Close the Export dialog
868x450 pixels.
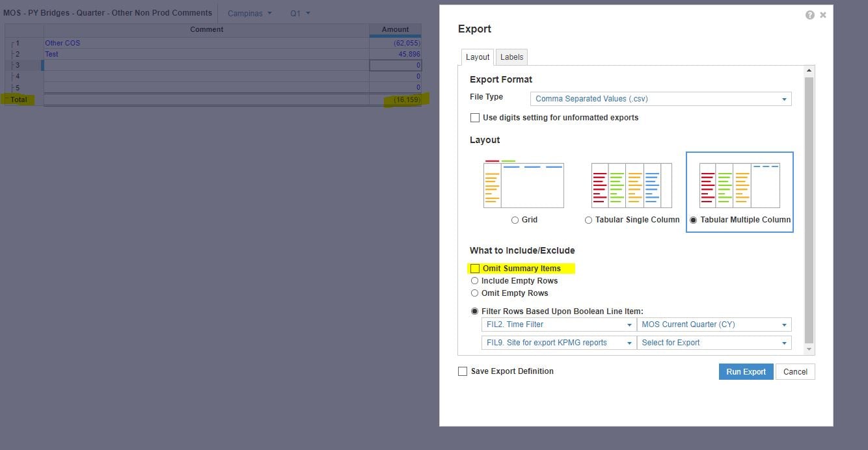click(822, 14)
